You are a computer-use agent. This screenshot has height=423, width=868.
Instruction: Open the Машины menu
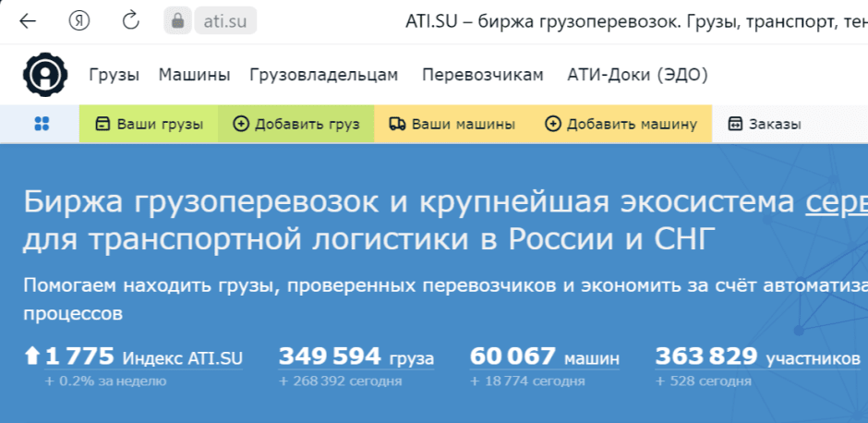coord(194,75)
